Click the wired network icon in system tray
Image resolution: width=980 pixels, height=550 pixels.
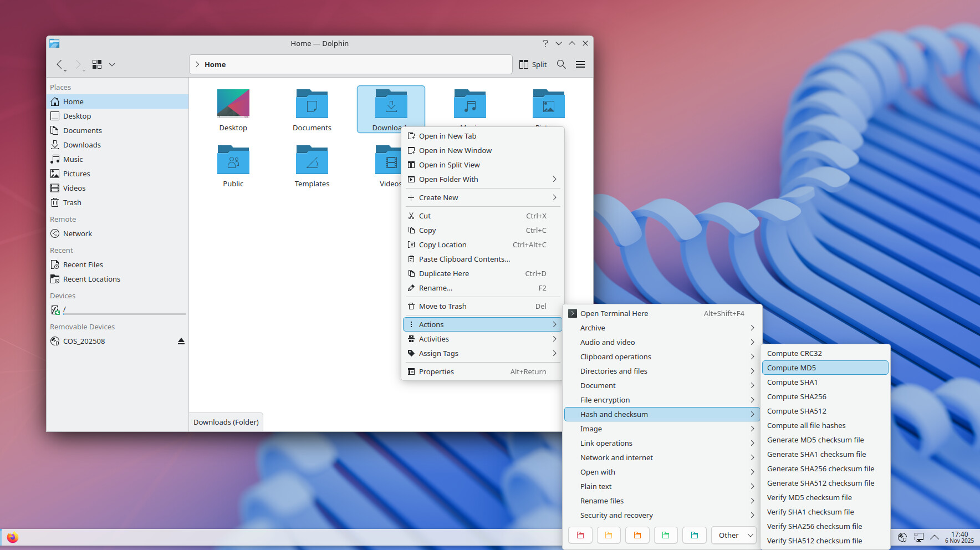click(x=918, y=537)
